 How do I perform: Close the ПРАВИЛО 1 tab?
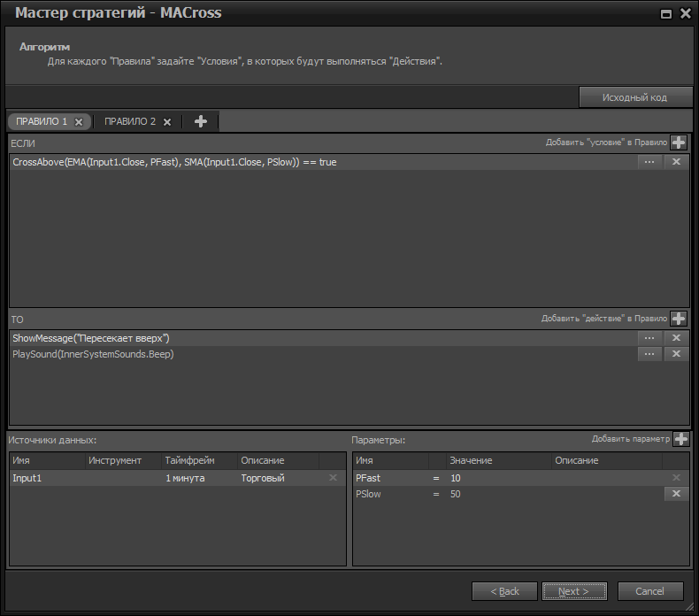pyautogui.click(x=78, y=122)
